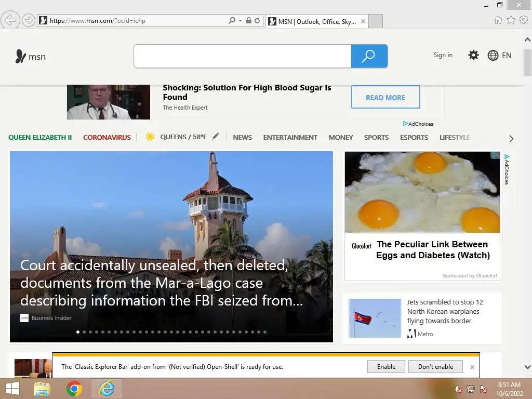
Task: Open the North Korean warplanes article
Action: (x=445, y=312)
